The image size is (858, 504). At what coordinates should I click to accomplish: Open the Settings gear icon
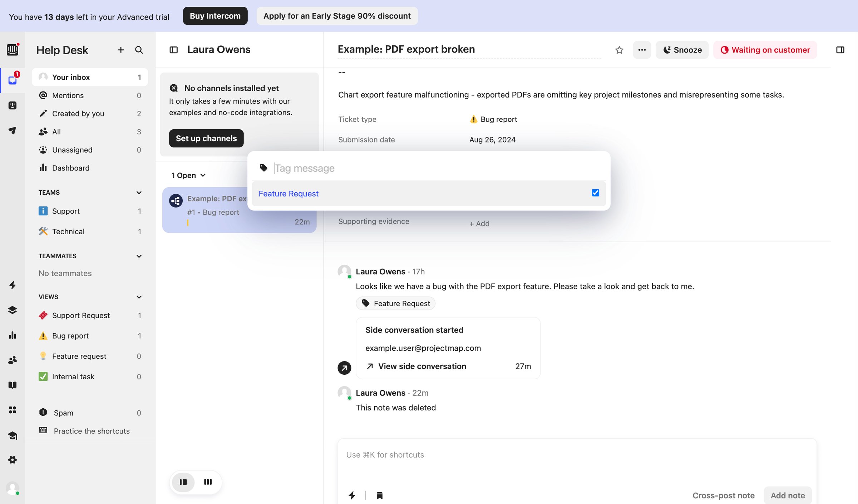pyautogui.click(x=13, y=460)
